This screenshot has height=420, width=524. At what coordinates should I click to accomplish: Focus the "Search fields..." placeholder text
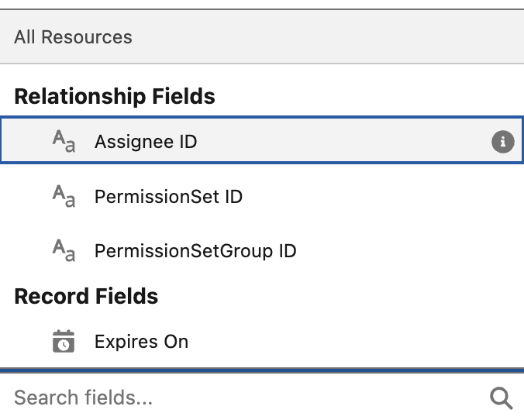(x=83, y=398)
